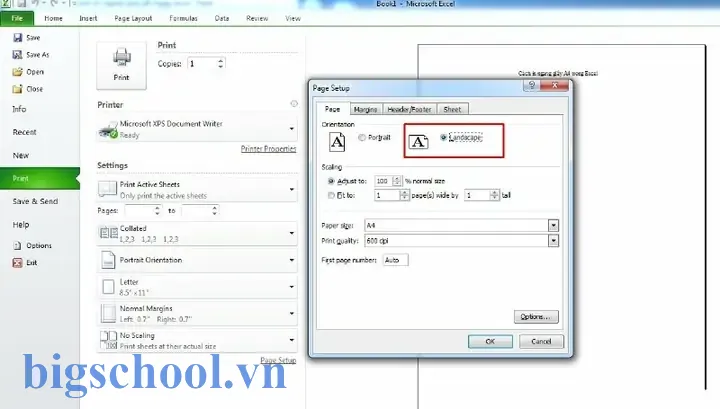Viewport: 720px width, 409px height.
Task: Click the Collated pages icon
Action: (x=109, y=233)
